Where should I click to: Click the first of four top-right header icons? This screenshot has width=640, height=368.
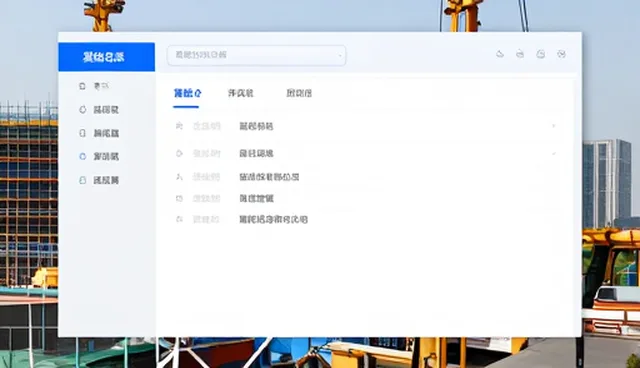(x=500, y=54)
